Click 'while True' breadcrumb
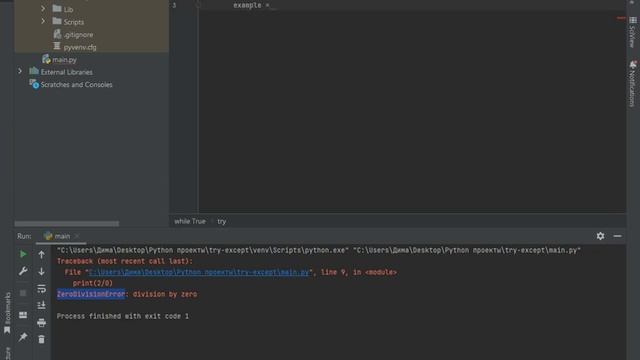Viewport: 640px width, 360px height. 190,221
